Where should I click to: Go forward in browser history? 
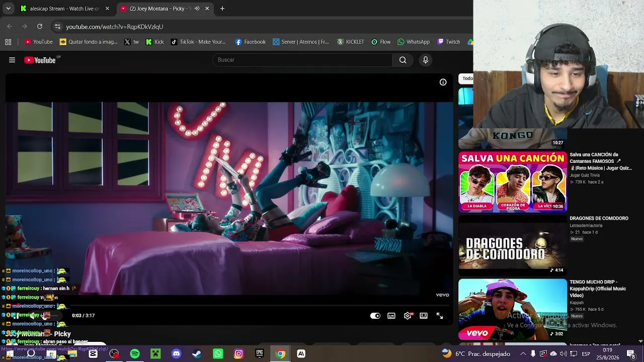25,26
